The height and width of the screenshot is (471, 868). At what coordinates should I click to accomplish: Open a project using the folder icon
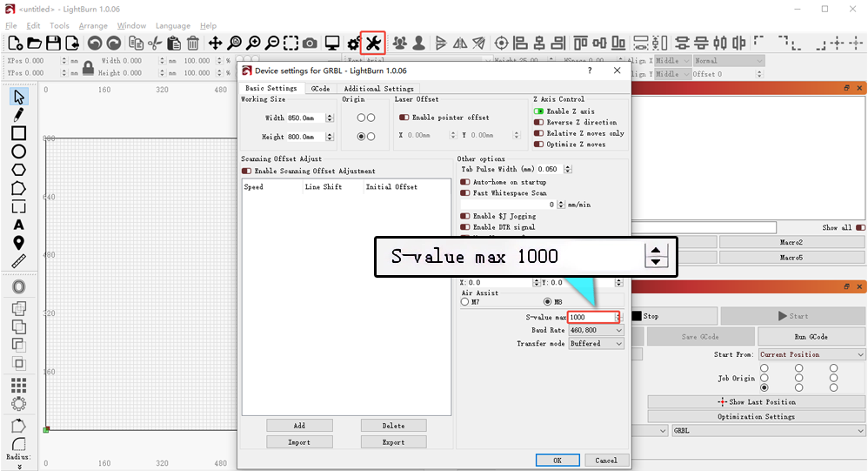coord(34,44)
